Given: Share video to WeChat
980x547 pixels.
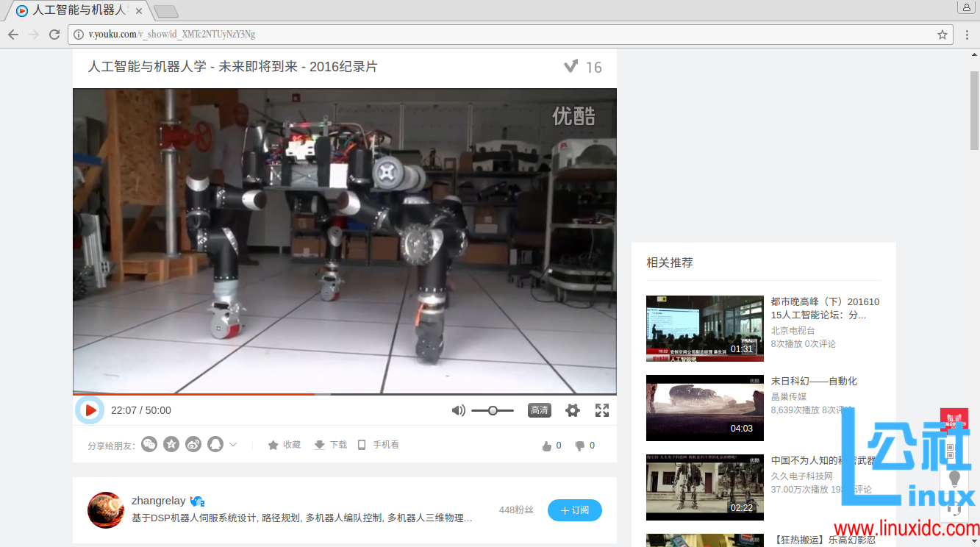Looking at the screenshot, I should (x=149, y=444).
